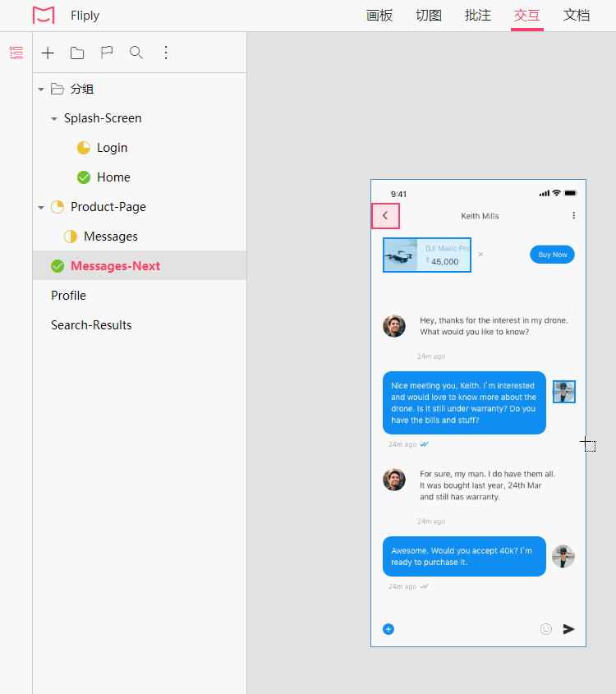Image resolution: width=616 pixels, height=694 pixels.
Task: Click the green check icon beside Home
Action: point(84,177)
